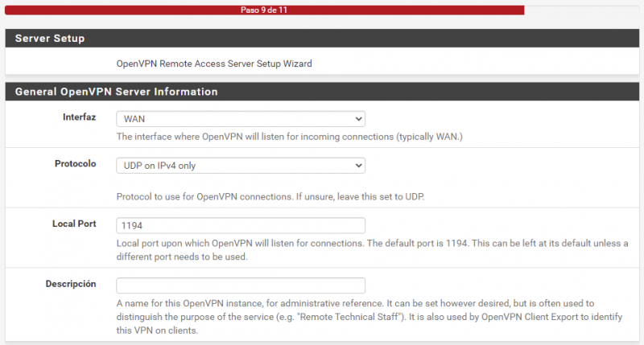Click the help text below the Interfaz dropdown
This screenshot has width=644, height=345.
pyautogui.click(x=289, y=137)
